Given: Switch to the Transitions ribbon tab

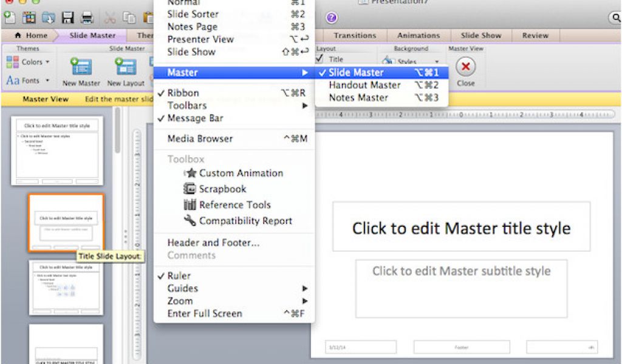Looking at the screenshot, I should pyautogui.click(x=354, y=35).
